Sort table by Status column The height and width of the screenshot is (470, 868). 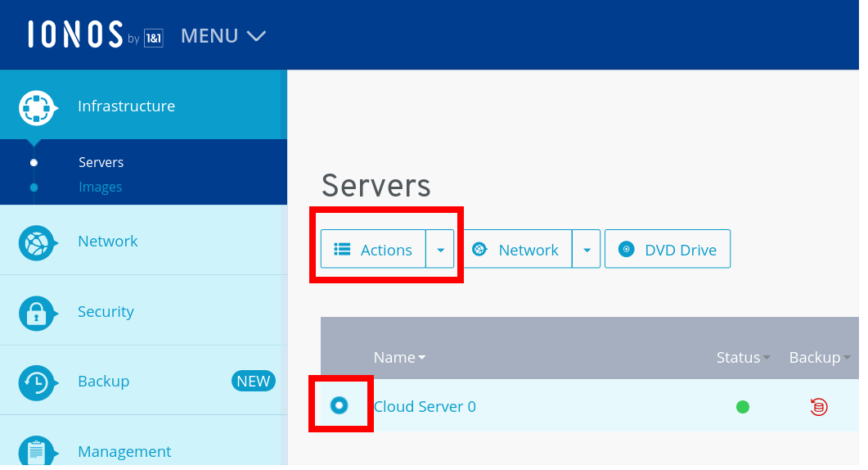(743, 358)
